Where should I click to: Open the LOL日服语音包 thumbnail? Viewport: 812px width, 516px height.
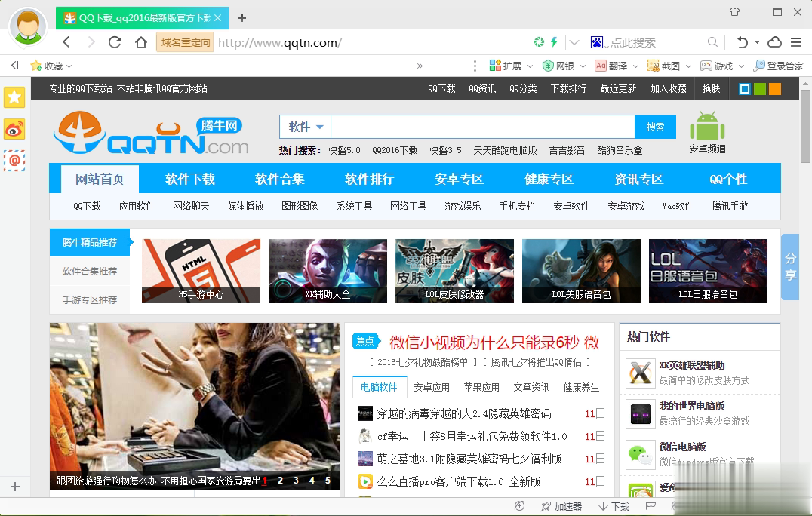click(708, 271)
